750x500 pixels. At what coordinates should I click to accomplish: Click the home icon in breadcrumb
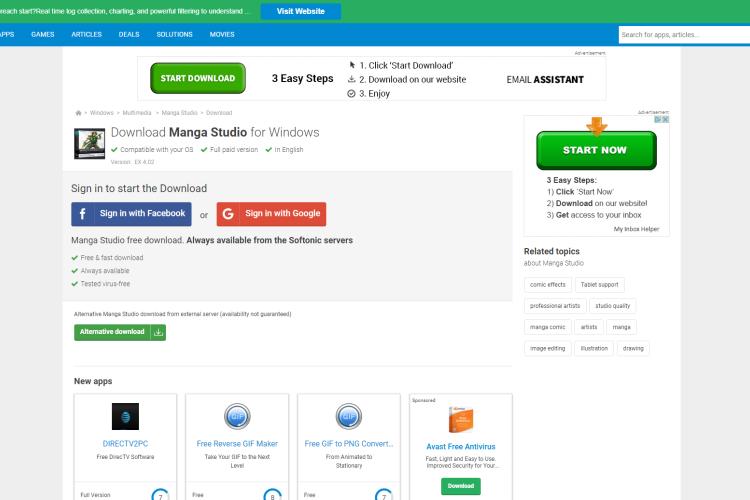coord(78,113)
